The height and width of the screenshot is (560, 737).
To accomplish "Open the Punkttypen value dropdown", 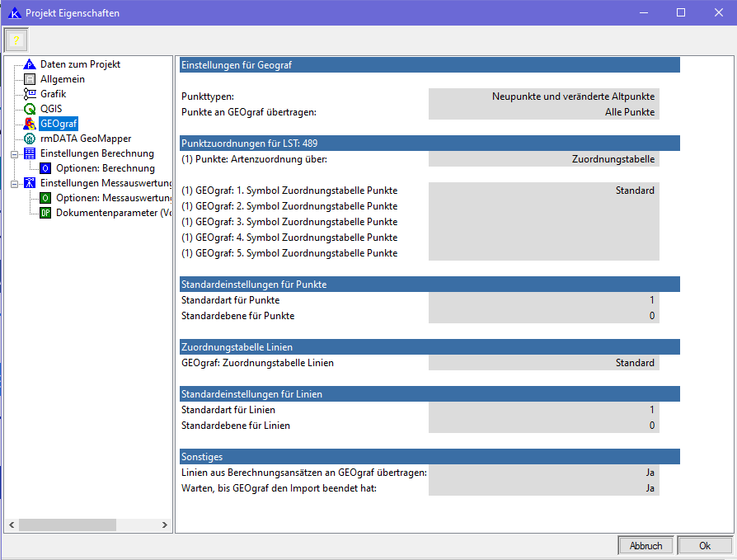I will (543, 96).
